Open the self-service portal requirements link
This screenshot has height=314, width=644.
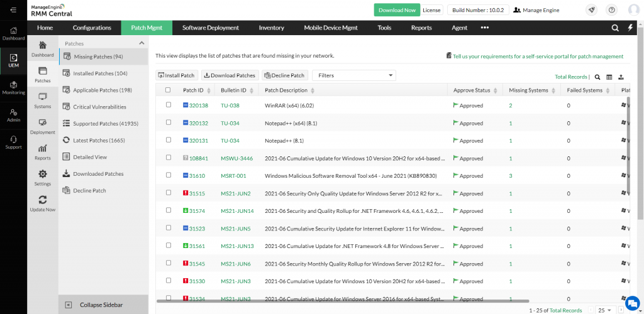coord(538,56)
